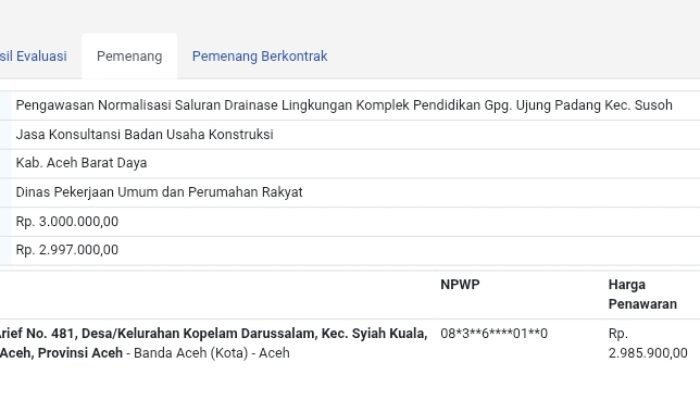Click the value Rp. 2.997.000,00

point(67,250)
